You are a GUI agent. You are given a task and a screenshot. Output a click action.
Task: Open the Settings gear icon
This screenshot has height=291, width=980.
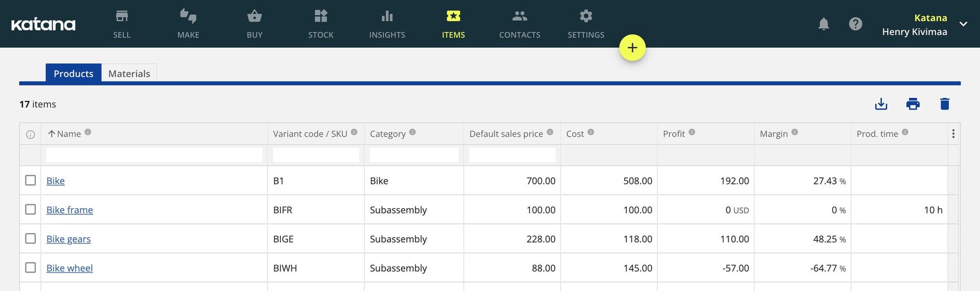click(586, 16)
